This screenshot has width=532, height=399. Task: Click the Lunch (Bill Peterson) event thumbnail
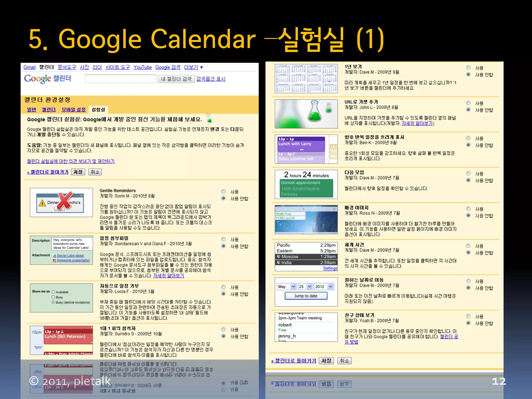click(61, 340)
